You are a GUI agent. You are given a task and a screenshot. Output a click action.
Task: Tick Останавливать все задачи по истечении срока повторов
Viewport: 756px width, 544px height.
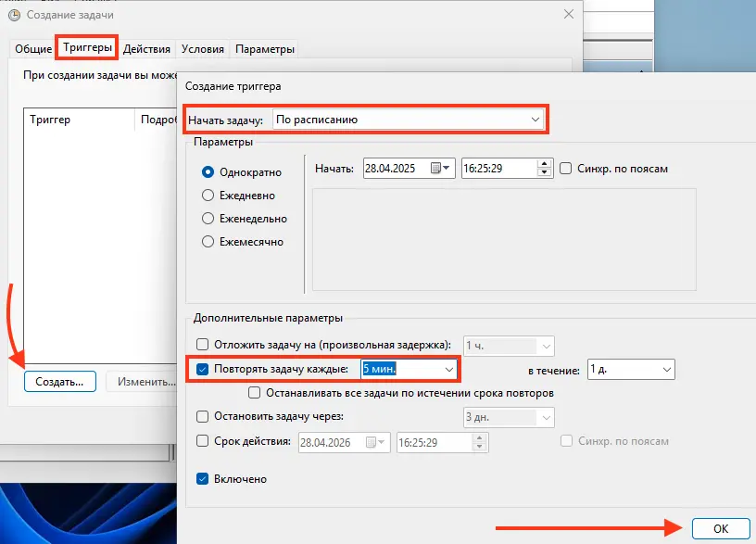coord(254,393)
